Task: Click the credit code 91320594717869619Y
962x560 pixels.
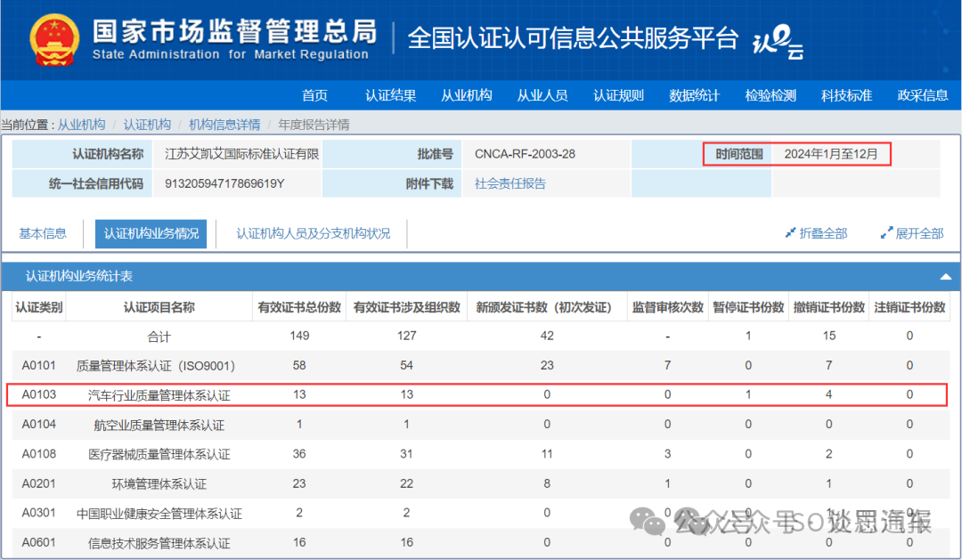Action: point(224,183)
